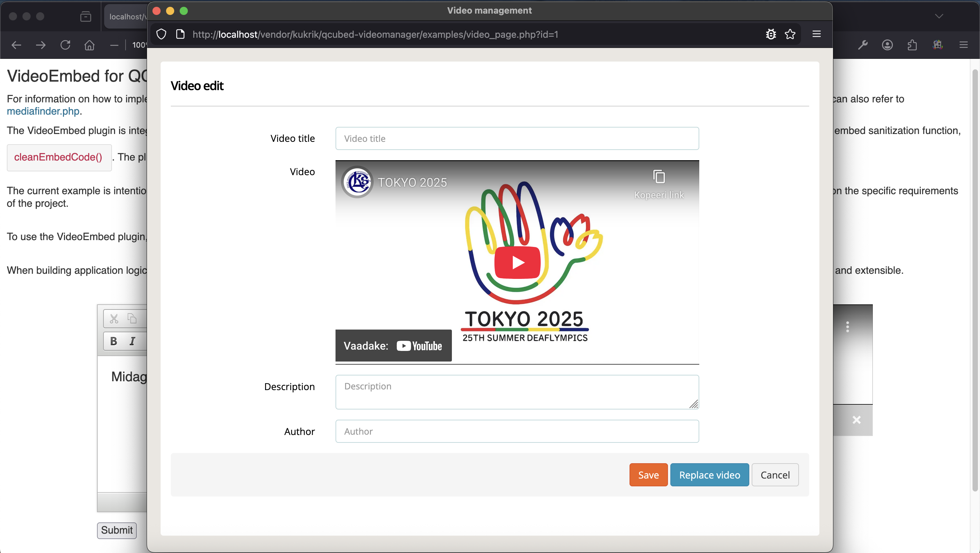The image size is (980, 553).
Task: Open Vaadake YouTube watch link
Action: coord(393,346)
